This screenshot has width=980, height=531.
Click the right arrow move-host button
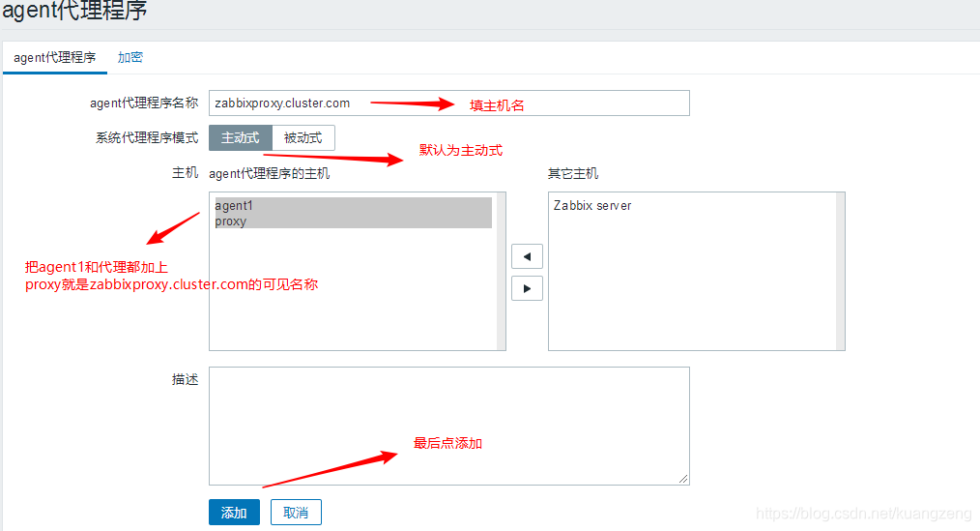[527, 288]
